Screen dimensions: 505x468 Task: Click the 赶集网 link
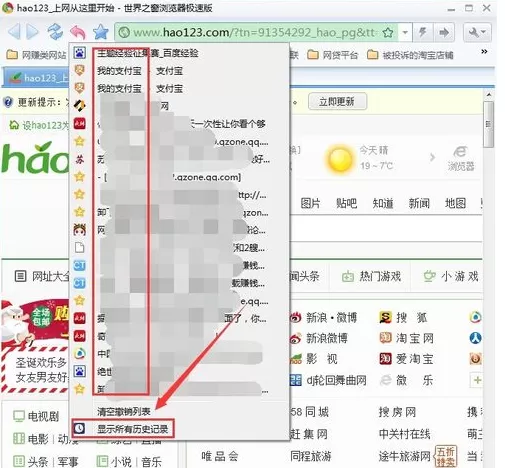tap(309, 434)
